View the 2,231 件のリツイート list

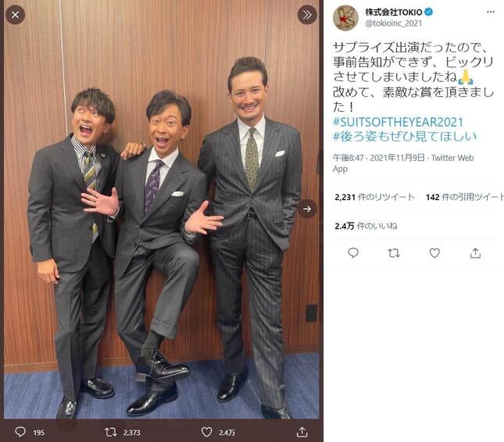(x=375, y=197)
